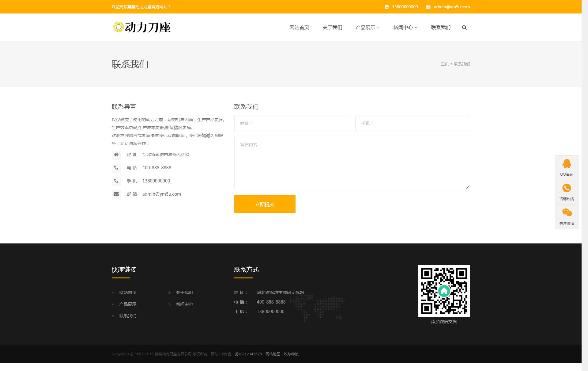This screenshot has height=371, width=588.
Task: Go to 关于我们 navigation item
Action: click(332, 28)
